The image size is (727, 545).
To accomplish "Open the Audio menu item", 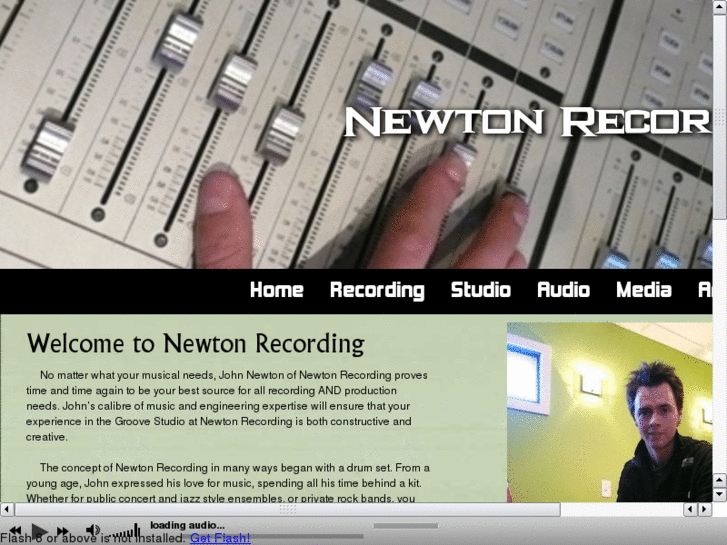I will 563,290.
